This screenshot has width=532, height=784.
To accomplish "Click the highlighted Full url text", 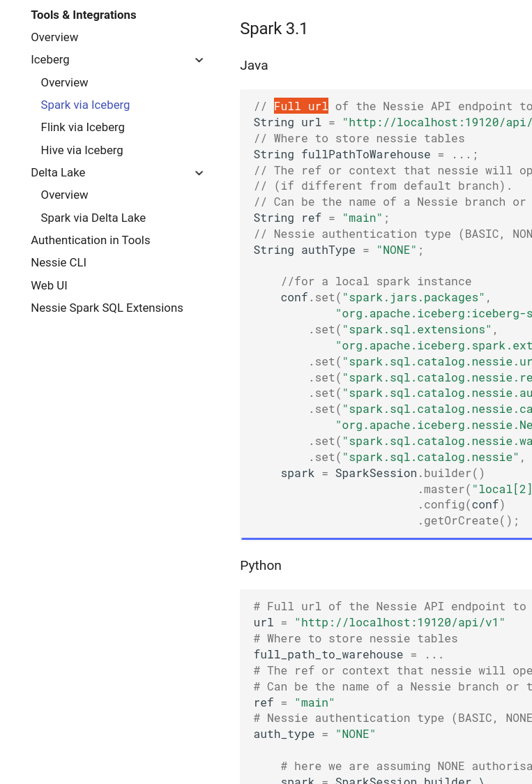I will point(301,106).
